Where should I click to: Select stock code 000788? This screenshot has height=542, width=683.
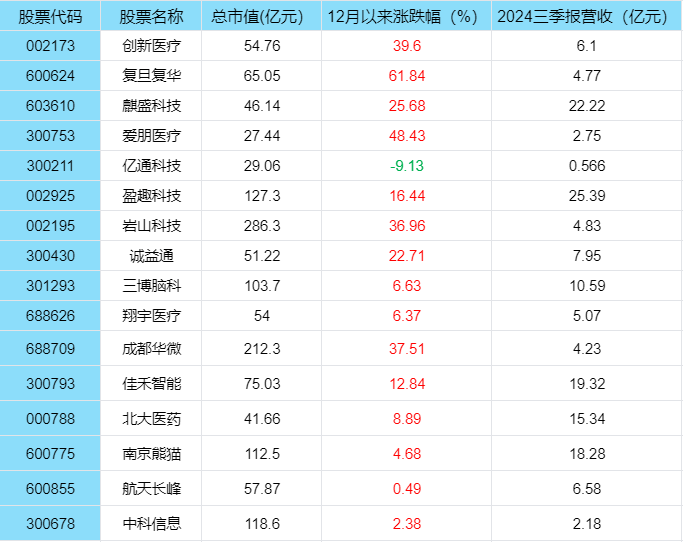[50, 419]
